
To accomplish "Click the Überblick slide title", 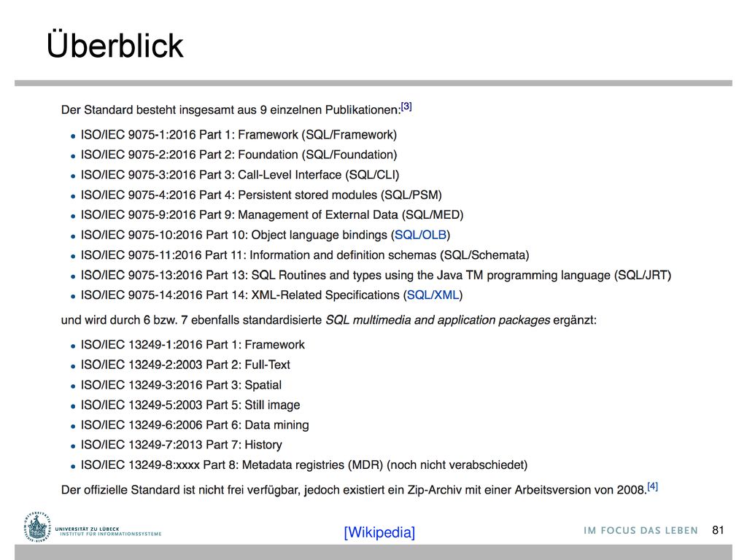I will coord(115,45).
